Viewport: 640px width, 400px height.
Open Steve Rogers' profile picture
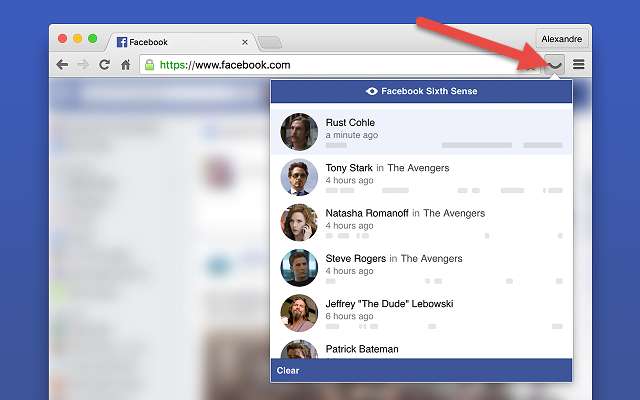tap(299, 268)
